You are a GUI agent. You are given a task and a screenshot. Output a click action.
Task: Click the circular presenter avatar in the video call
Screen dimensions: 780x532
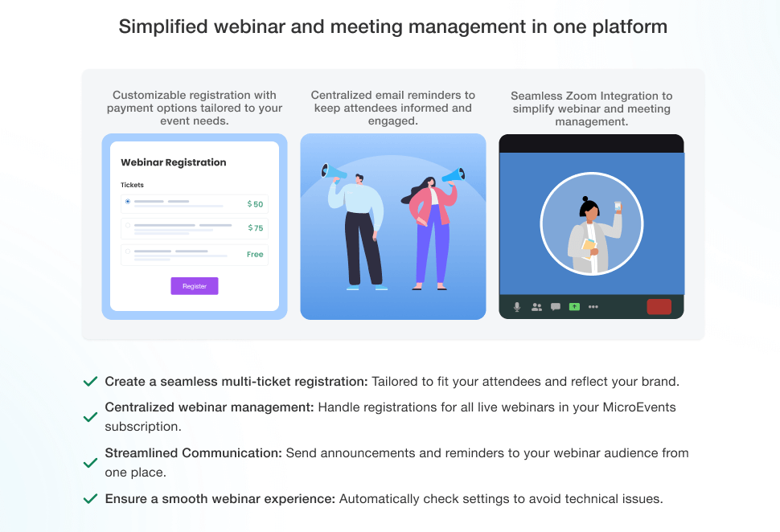coord(592,223)
